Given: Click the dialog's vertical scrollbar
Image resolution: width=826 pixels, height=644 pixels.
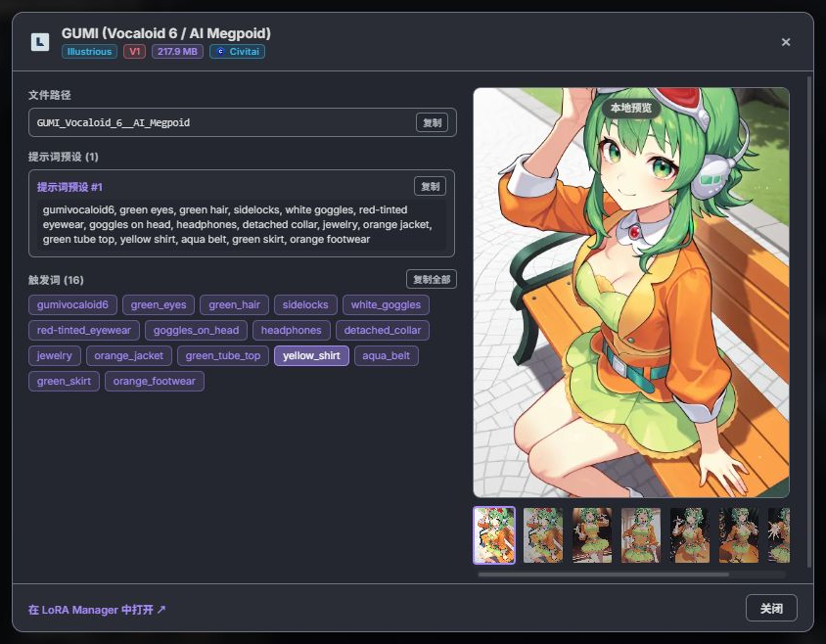Looking at the screenshot, I should pos(809,321).
